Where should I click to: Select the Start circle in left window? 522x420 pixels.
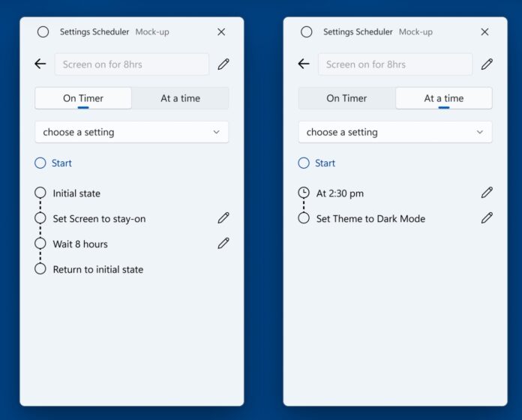point(40,163)
